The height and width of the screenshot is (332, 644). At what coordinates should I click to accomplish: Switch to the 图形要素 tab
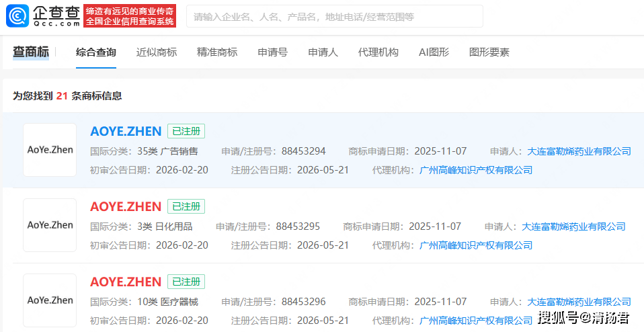tap(489, 52)
